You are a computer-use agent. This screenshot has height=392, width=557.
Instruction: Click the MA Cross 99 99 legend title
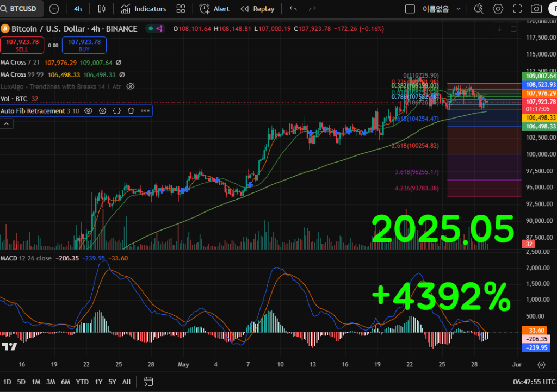(22, 74)
